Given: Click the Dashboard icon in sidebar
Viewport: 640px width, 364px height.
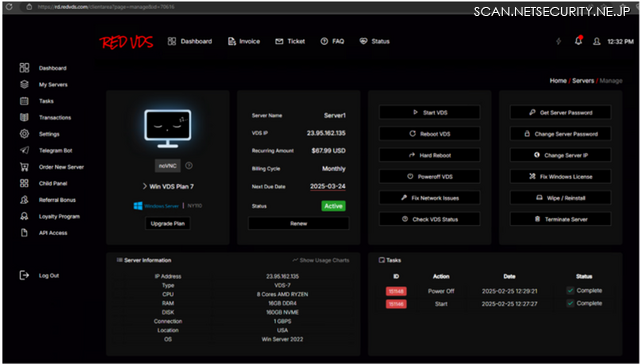Looking at the screenshot, I should click(x=24, y=68).
